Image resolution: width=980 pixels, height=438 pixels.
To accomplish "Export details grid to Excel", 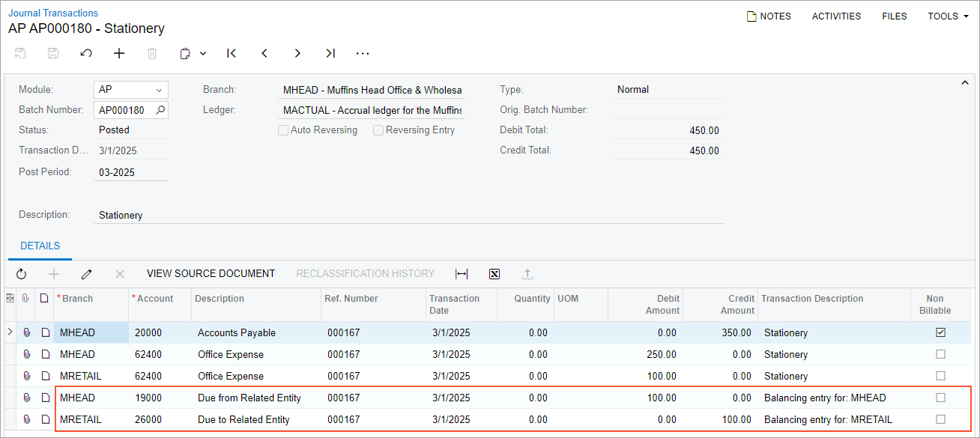I will click(x=494, y=274).
